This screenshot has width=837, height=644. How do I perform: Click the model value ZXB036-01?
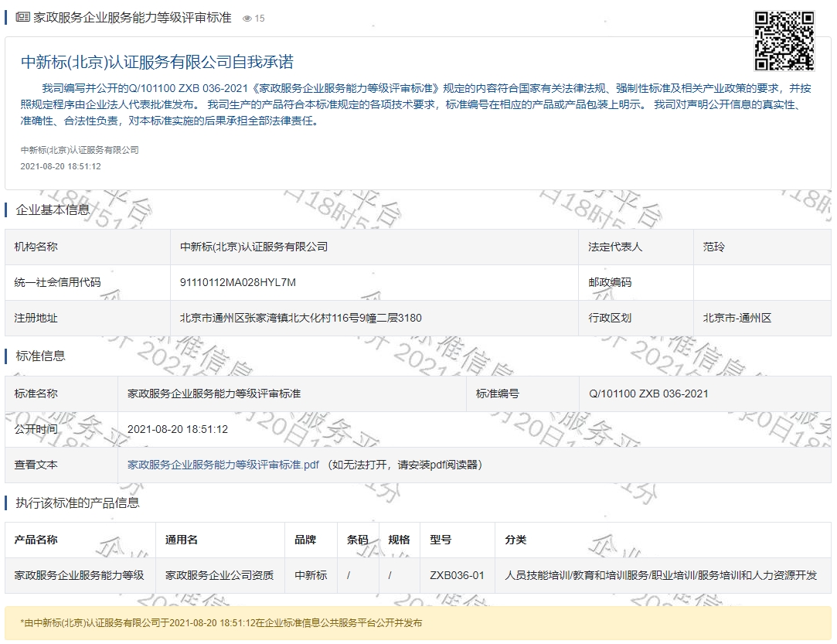click(x=457, y=576)
